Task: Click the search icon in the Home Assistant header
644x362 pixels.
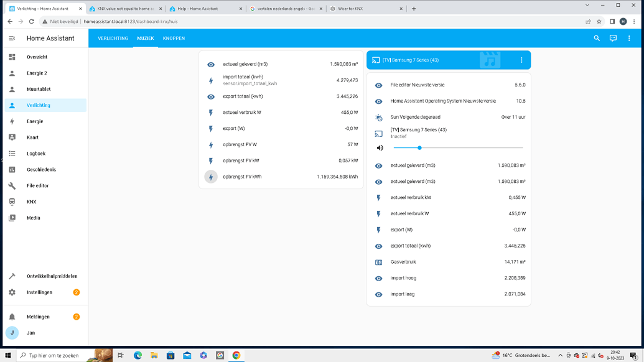Action: click(597, 38)
